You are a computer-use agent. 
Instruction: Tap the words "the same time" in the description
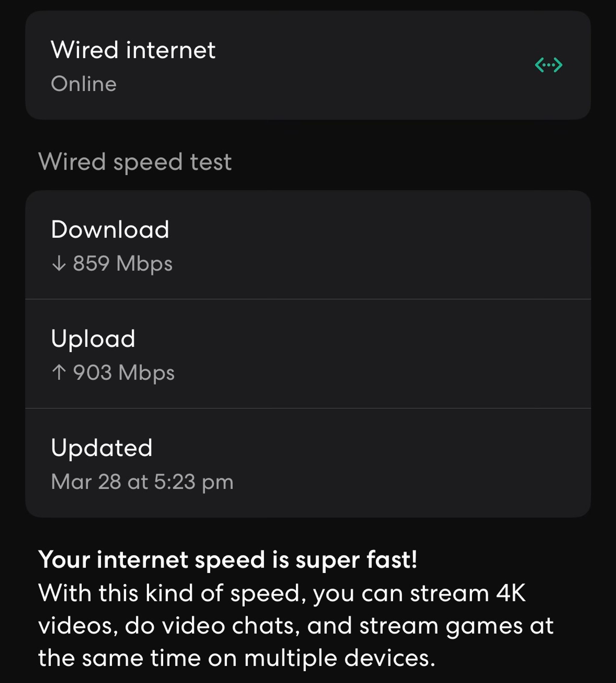(119, 658)
